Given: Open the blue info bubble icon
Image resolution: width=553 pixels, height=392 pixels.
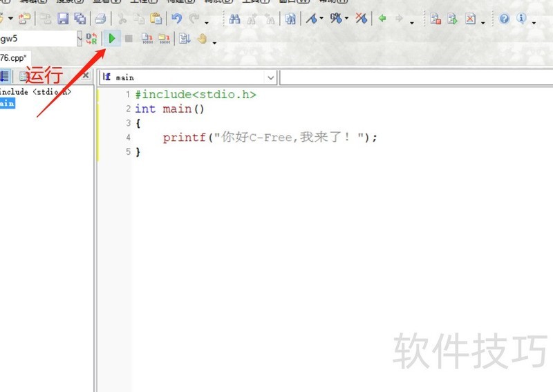Looking at the screenshot, I should [x=521, y=18].
